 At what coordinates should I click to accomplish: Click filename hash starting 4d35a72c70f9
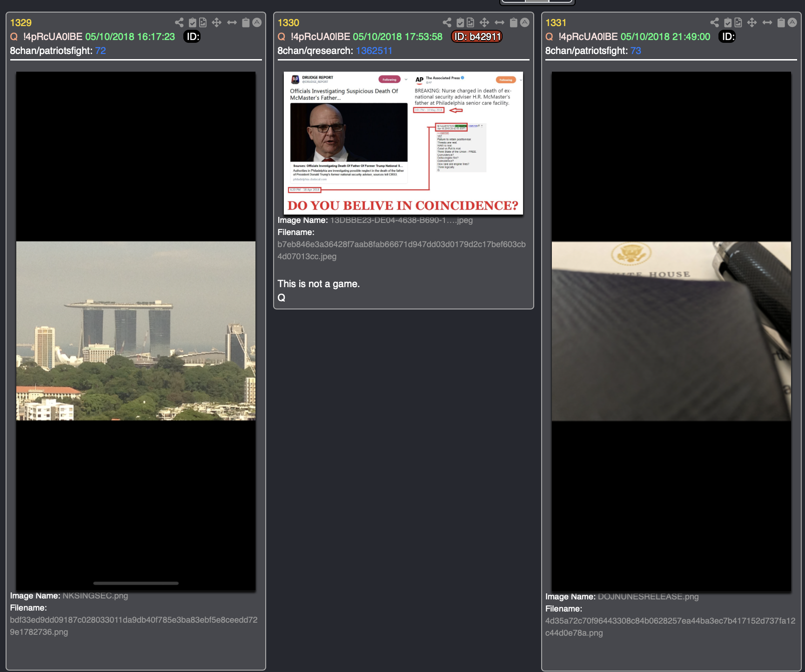(671, 627)
